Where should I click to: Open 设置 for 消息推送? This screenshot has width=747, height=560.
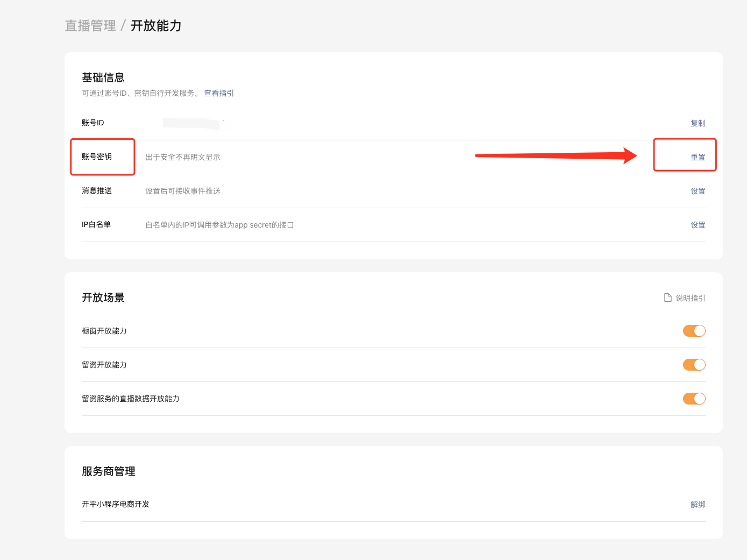(x=698, y=191)
